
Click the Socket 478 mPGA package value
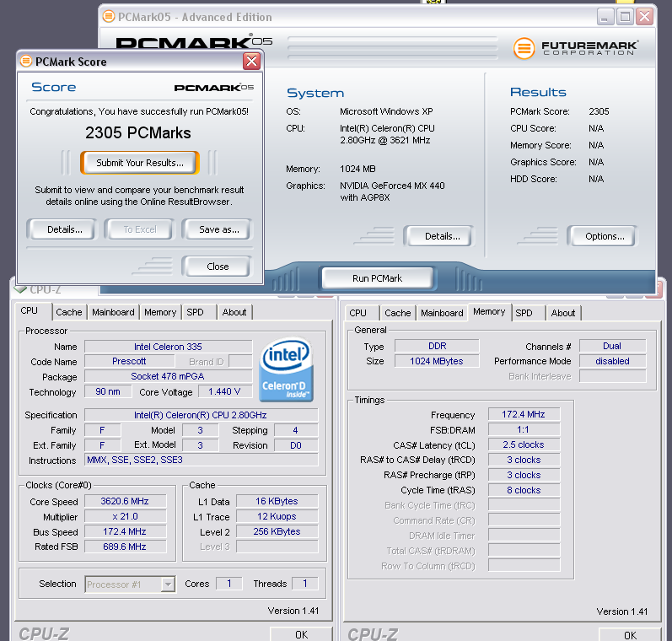pyautogui.click(x=168, y=376)
